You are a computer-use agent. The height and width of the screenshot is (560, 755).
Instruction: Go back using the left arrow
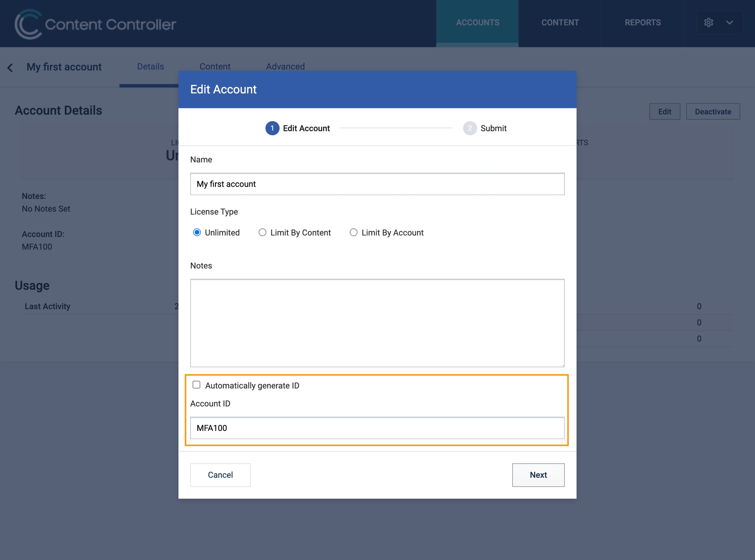pyautogui.click(x=10, y=67)
